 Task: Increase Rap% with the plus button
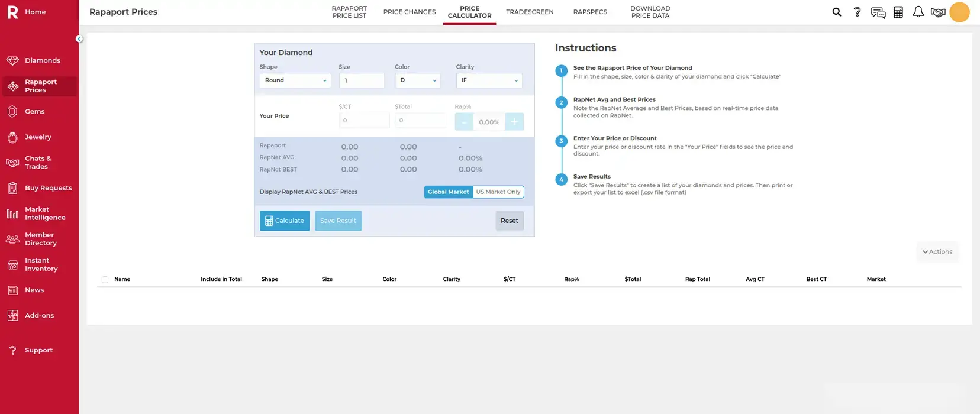coord(514,122)
